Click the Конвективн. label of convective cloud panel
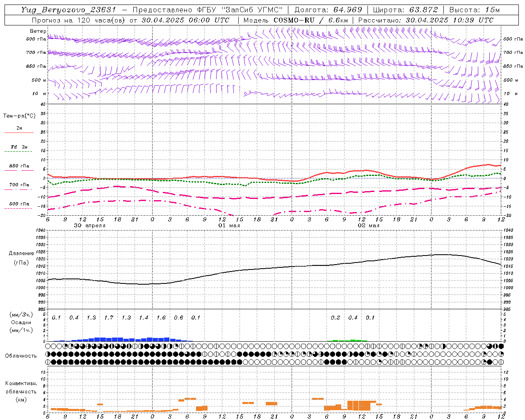Viewport: 525px width, 420px height. (21, 383)
